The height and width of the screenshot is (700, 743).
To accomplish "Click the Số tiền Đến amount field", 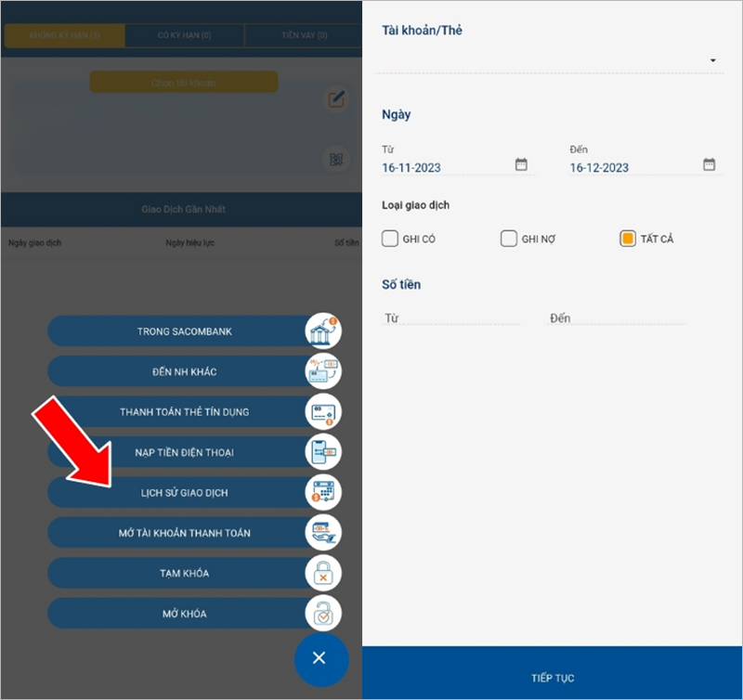I will pos(617,318).
